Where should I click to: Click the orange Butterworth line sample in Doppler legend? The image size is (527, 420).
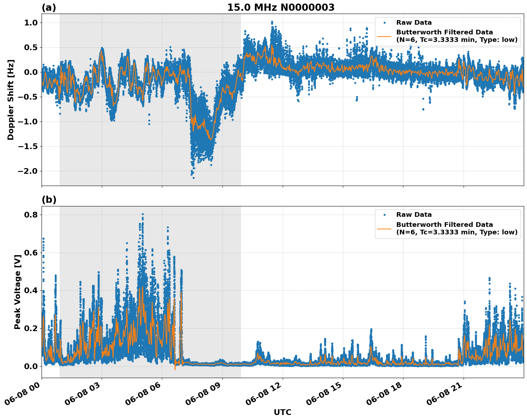384,36
